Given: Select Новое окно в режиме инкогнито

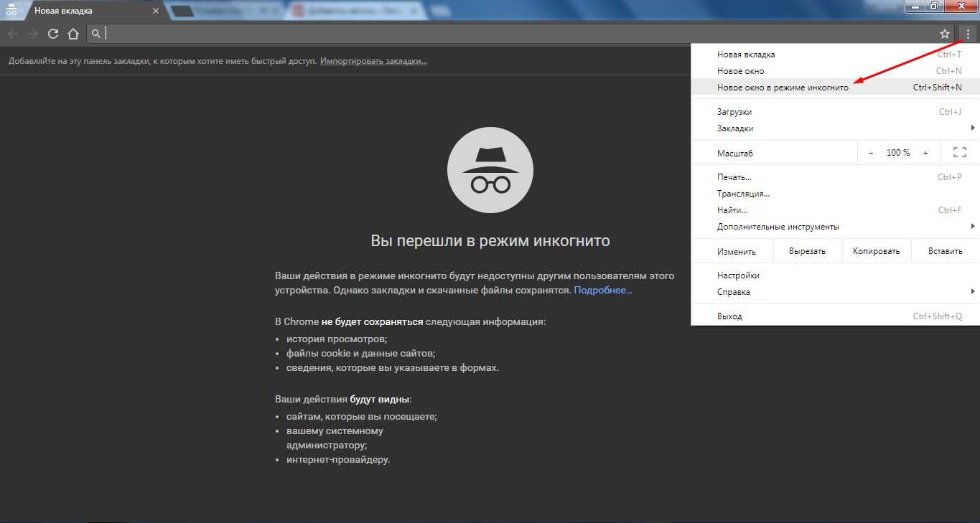Looking at the screenshot, I should coord(783,88).
